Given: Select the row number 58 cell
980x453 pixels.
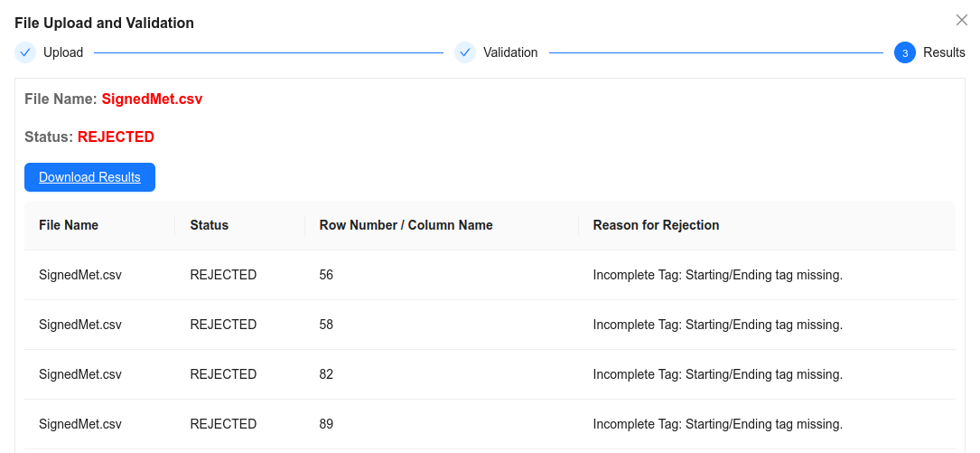Looking at the screenshot, I should 326,325.
